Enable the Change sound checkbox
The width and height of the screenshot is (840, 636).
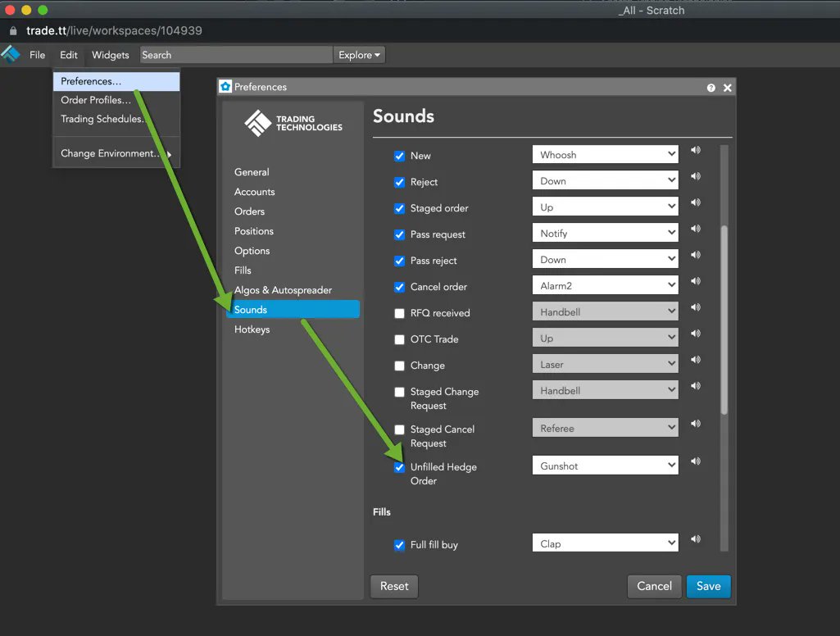tap(399, 366)
